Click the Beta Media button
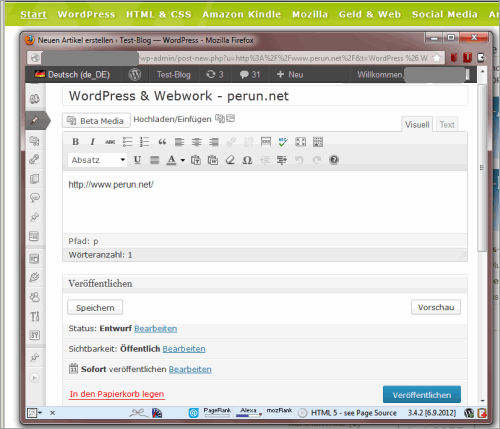This screenshot has width=500, height=429. click(96, 121)
